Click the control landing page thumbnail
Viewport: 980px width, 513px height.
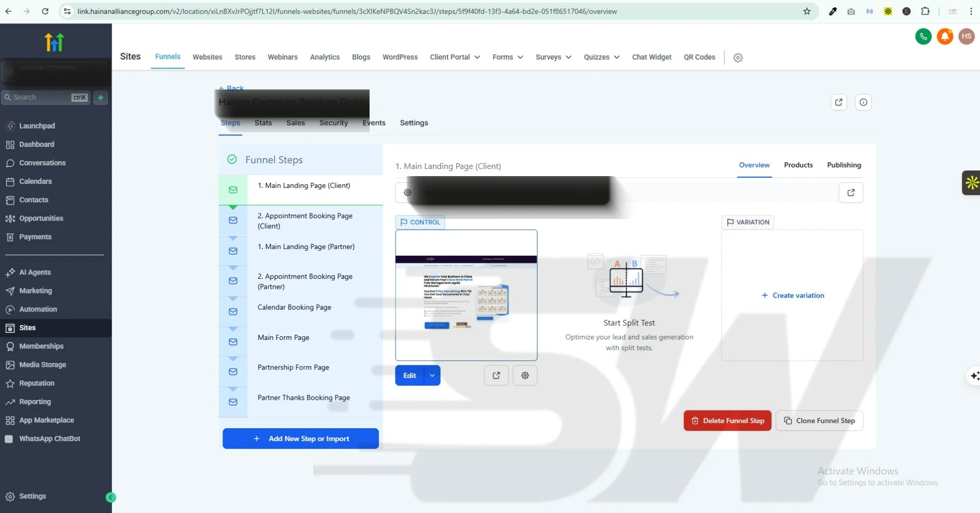coord(466,295)
